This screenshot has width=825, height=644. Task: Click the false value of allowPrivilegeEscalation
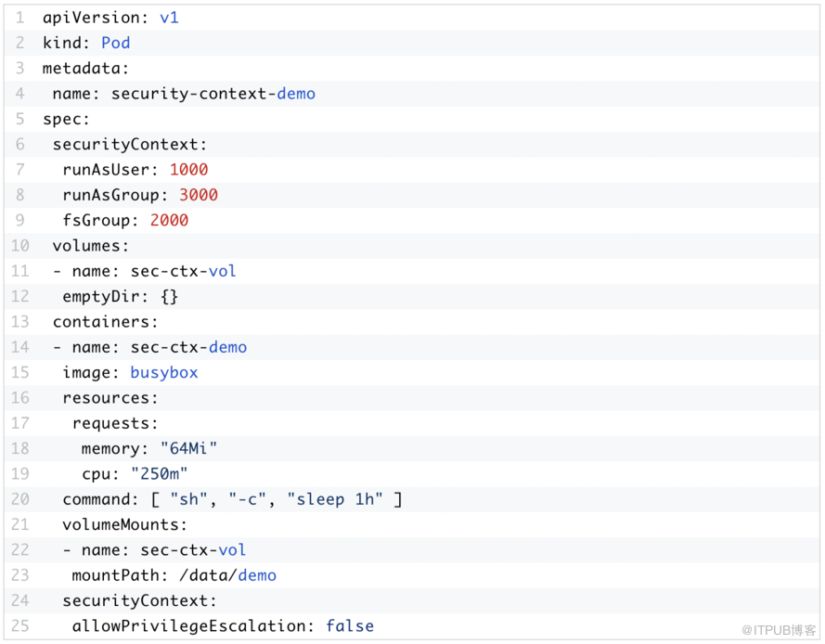[350, 625]
